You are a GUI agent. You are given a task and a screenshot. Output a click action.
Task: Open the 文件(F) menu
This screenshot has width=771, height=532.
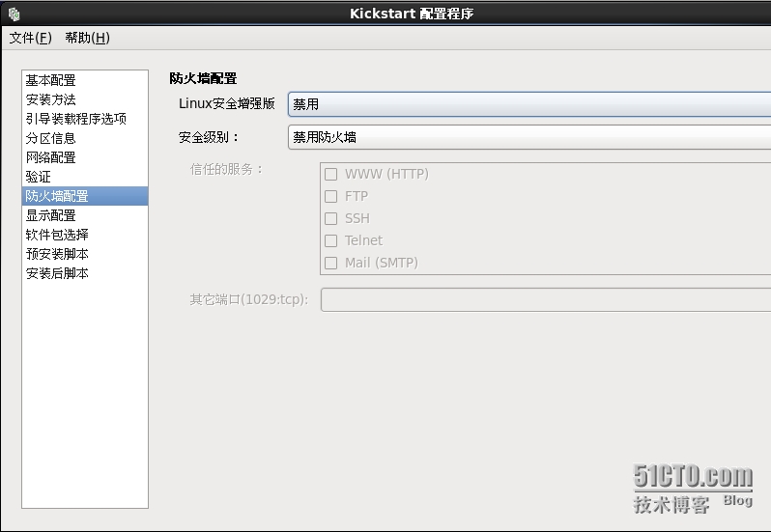click(x=31, y=38)
